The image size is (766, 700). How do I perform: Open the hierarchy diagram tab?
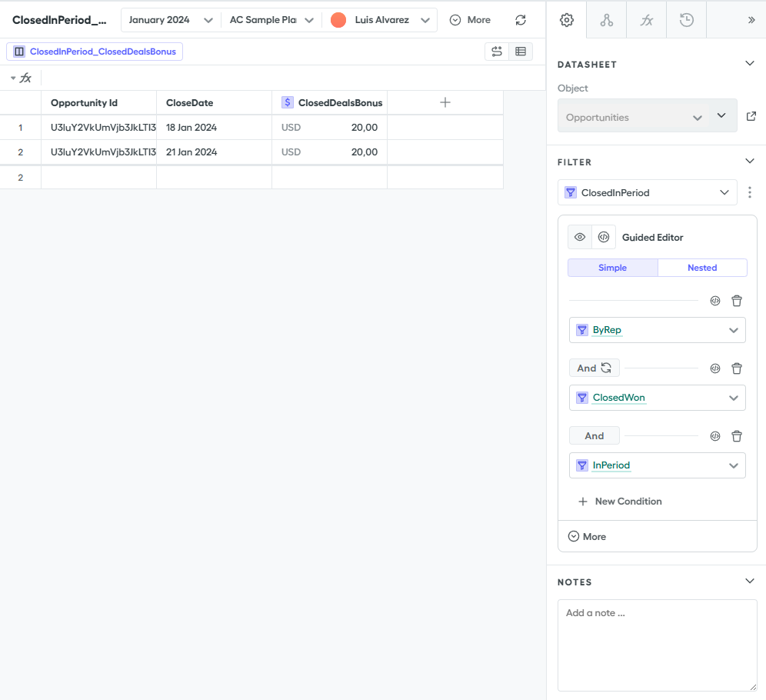point(607,20)
